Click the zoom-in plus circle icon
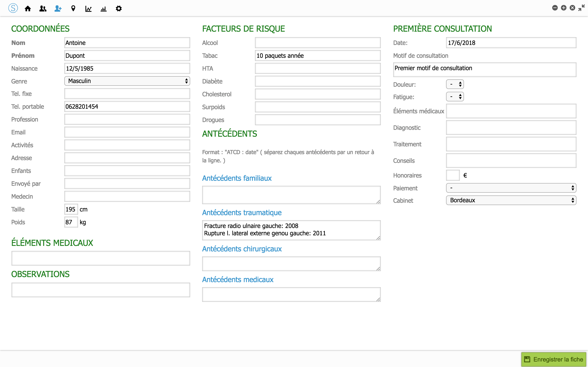The image size is (588, 367). 564,8
